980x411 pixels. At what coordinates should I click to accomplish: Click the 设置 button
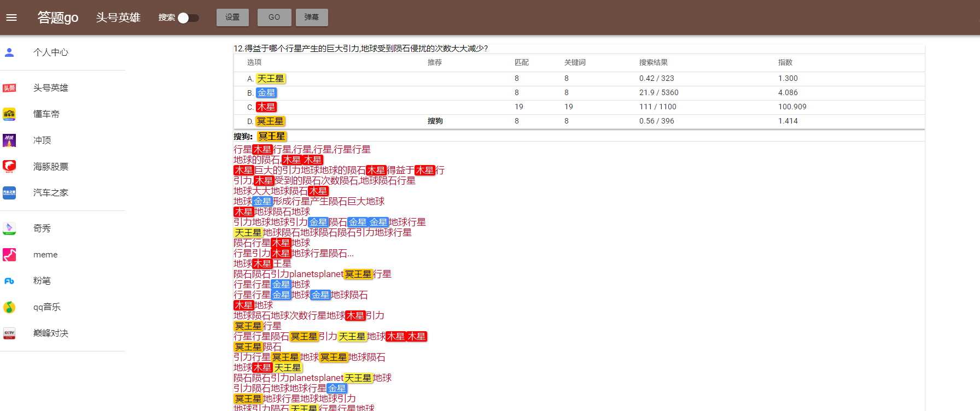(232, 17)
